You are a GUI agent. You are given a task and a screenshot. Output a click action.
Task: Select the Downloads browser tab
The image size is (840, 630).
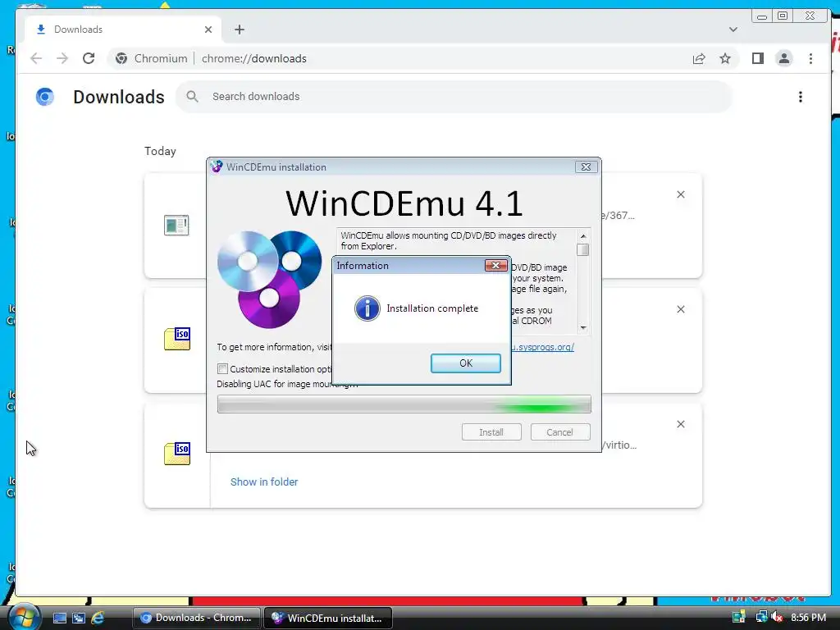(123, 30)
